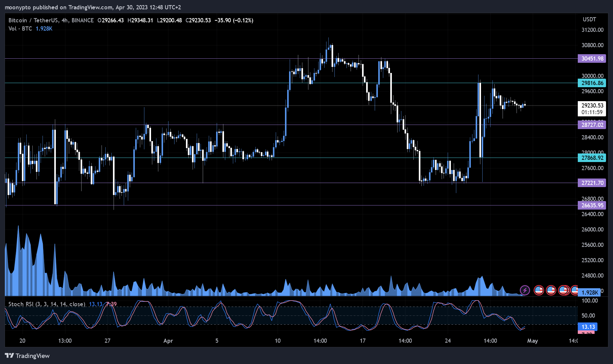The height and width of the screenshot is (364, 613).
Task: Click the current price label 29230.53
Action: [592, 105]
